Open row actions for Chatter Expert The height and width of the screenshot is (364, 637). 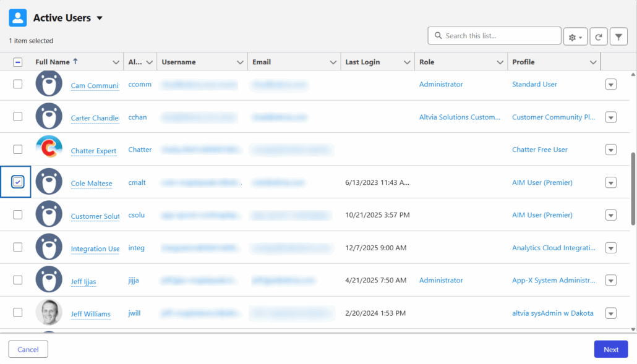pyautogui.click(x=610, y=150)
